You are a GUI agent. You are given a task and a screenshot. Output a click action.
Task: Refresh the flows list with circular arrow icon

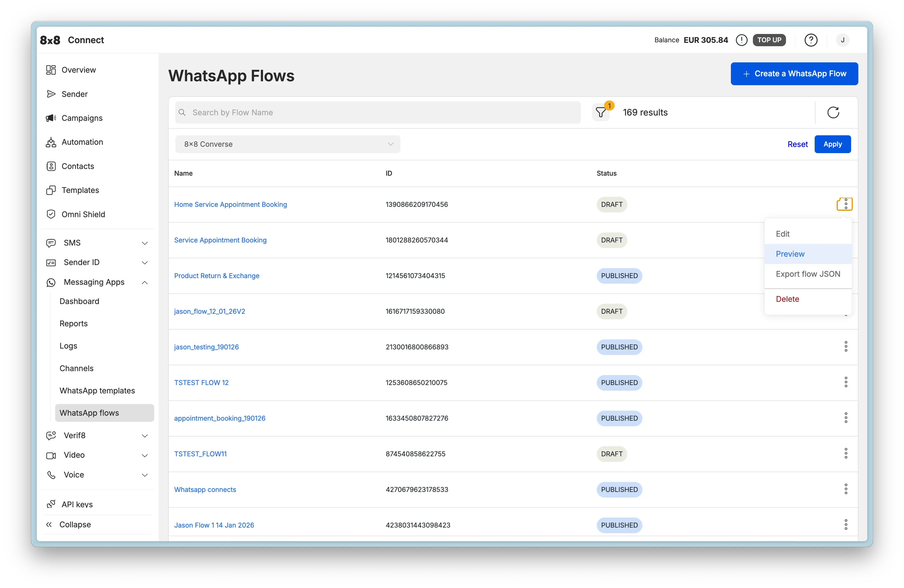click(833, 112)
